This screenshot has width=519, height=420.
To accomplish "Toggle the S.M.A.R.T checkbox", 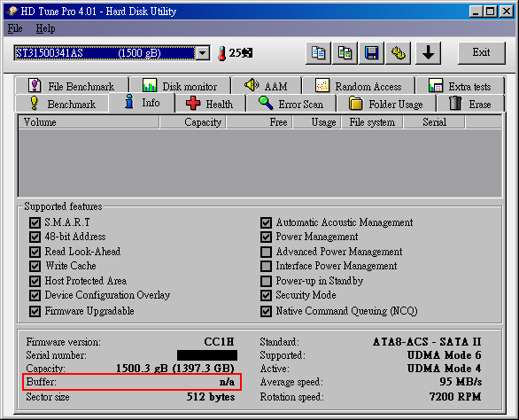I will pos(35,222).
